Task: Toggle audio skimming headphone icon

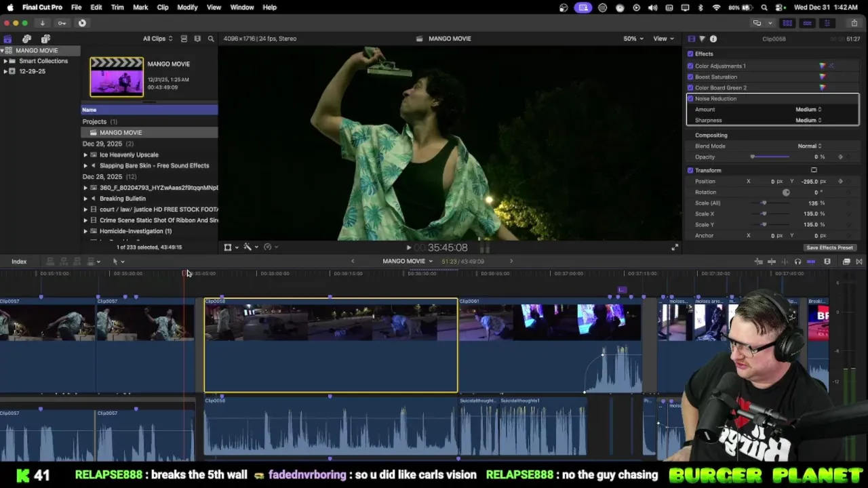Action: [797, 262]
